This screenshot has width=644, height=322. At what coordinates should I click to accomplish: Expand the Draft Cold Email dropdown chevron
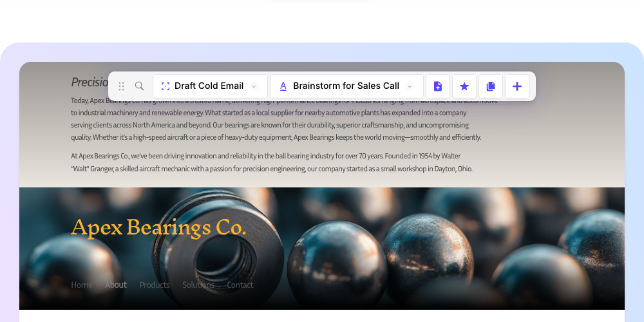tap(254, 86)
